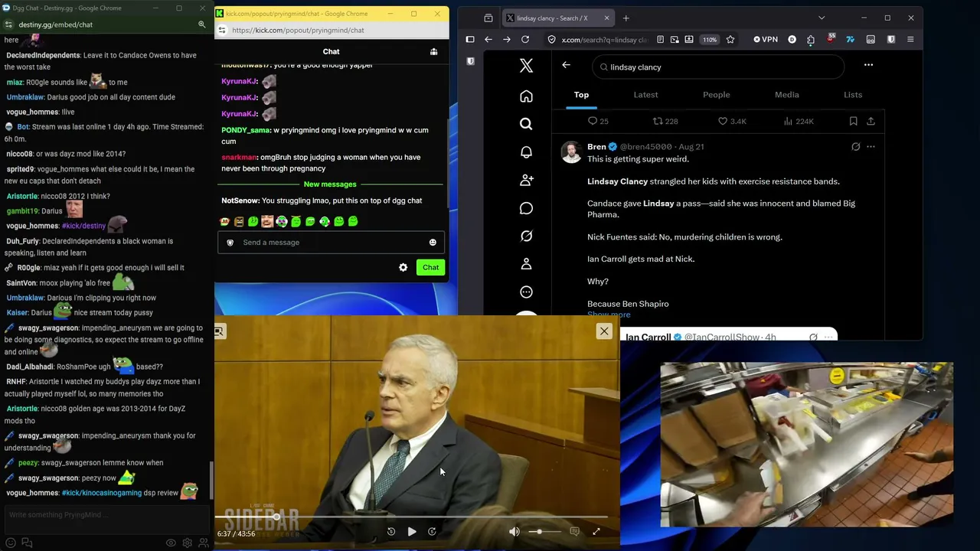Open Destiny.gg chat settings gear
This screenshot has height=551, width=980.
tap(188, 543)
